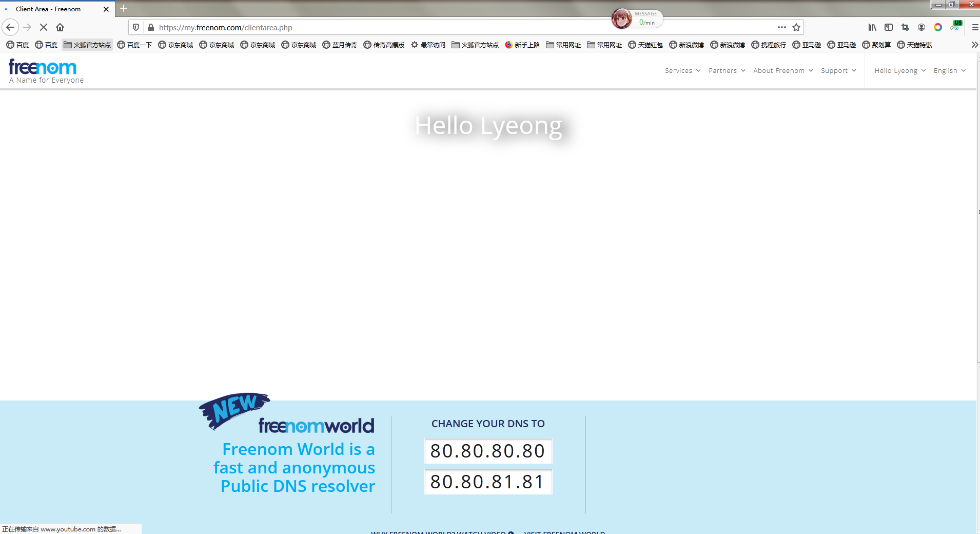This screenshot has width=980, height=534.
Task: Open the tracking protection shield
Action: coord(136,27)
